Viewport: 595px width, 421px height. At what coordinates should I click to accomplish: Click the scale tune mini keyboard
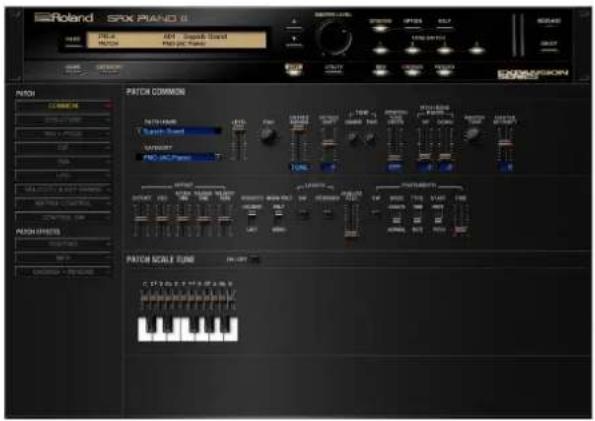188,329
